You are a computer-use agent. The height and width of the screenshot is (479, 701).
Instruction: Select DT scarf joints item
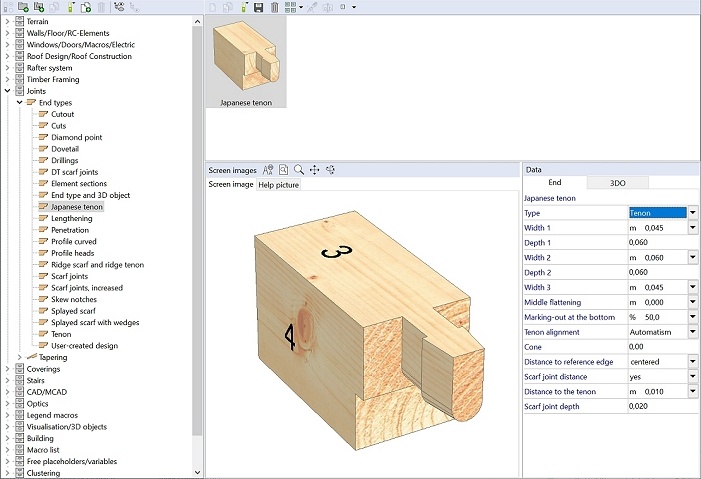click(74, 172)
